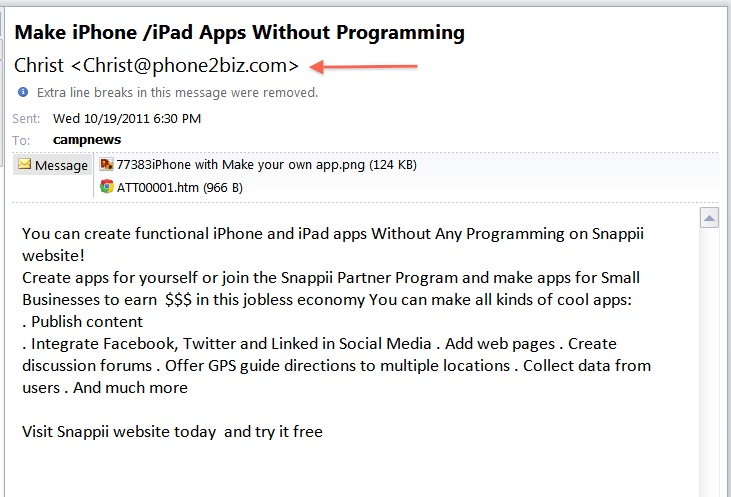Click the subject "Make iPhone /iPad Apps Without Programming"
Viewport: 731px width, 497px height.
(239, 33)
